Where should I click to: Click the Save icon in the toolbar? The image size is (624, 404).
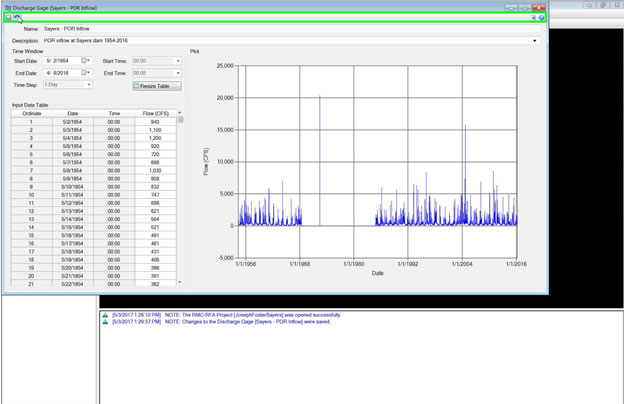9,18
